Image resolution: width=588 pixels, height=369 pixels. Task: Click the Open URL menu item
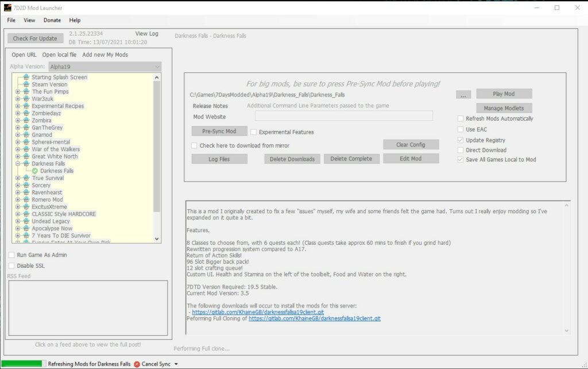click(x=24, y=55)
